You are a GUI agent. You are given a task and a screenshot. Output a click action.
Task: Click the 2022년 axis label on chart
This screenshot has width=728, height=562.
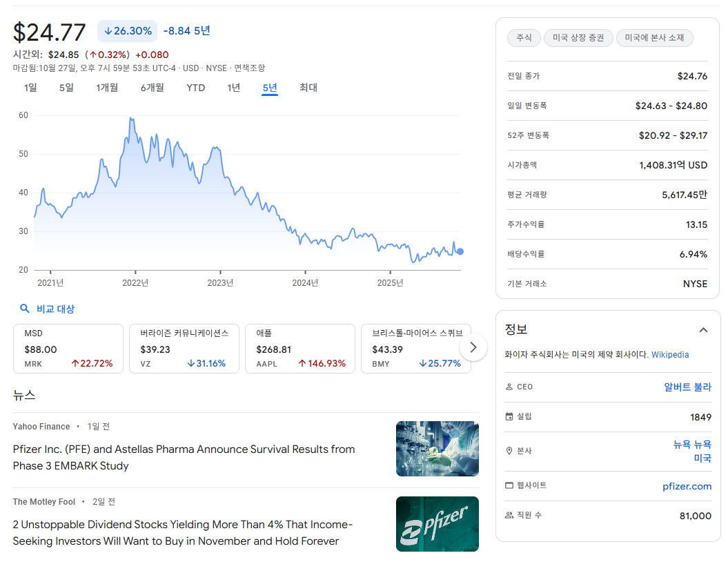[x=135, y=283]
